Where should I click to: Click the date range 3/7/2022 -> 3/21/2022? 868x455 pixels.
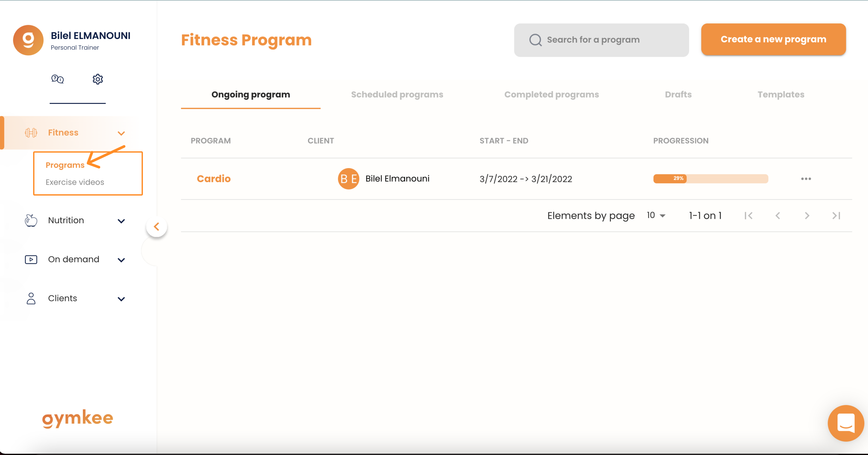pyautogui.click(x=526, y=179)
